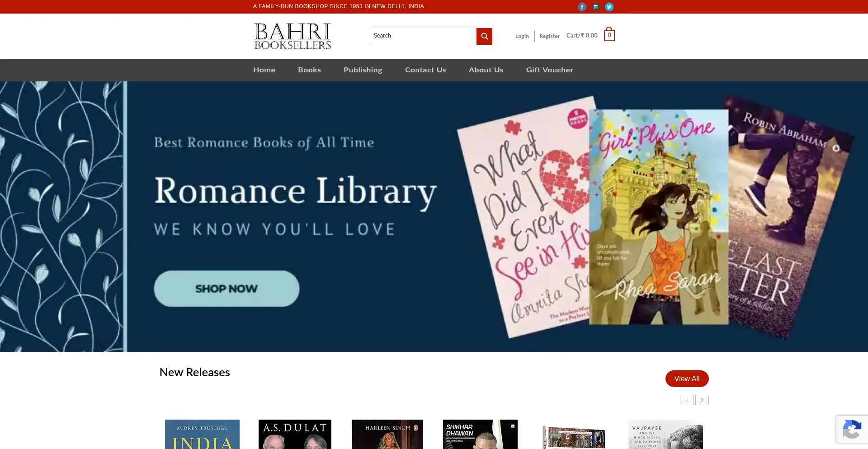Image resolution: width=868 pixels, height=449 pixels.
Task: Open the box set book thumbnail
Action: (x=574, y=437)
